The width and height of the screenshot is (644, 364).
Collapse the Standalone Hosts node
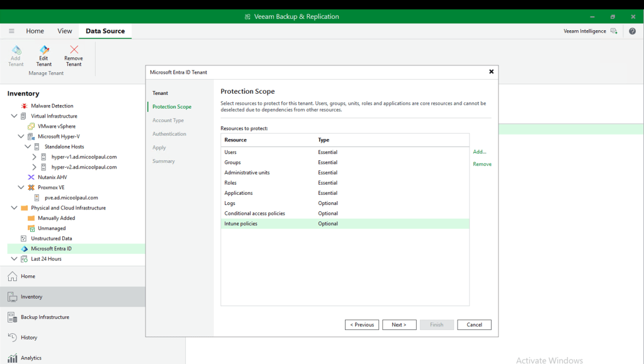click(x=28, y=146)
